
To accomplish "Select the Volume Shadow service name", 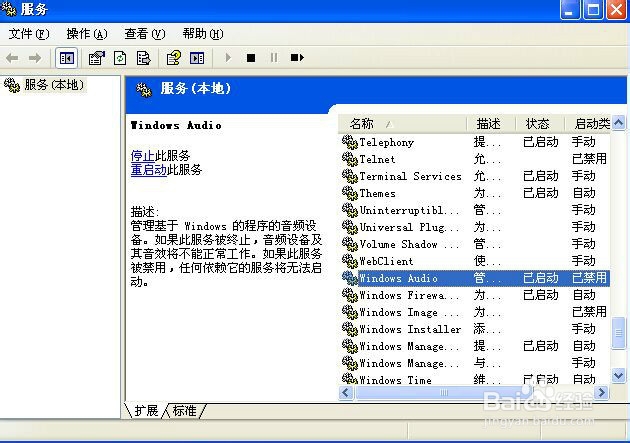I will click(x=409, y=245).
